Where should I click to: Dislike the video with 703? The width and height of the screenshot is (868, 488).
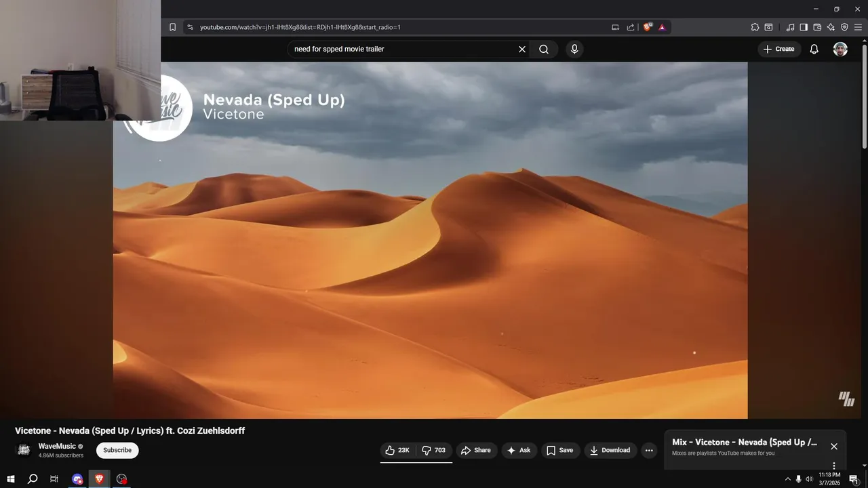click(434, 450)
